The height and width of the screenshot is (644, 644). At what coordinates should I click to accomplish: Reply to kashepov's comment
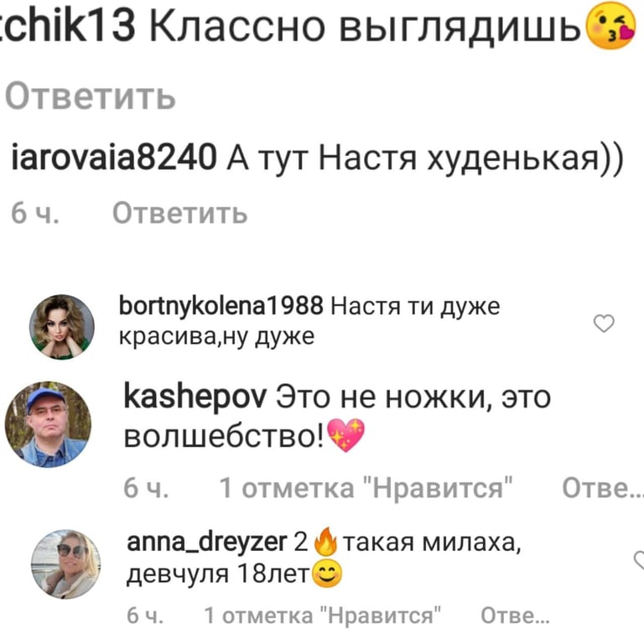(603, 488)
